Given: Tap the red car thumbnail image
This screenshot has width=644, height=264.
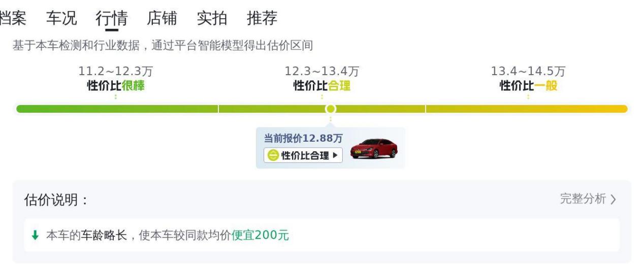Looking at the screenshot, I should [x=374, y=148].
